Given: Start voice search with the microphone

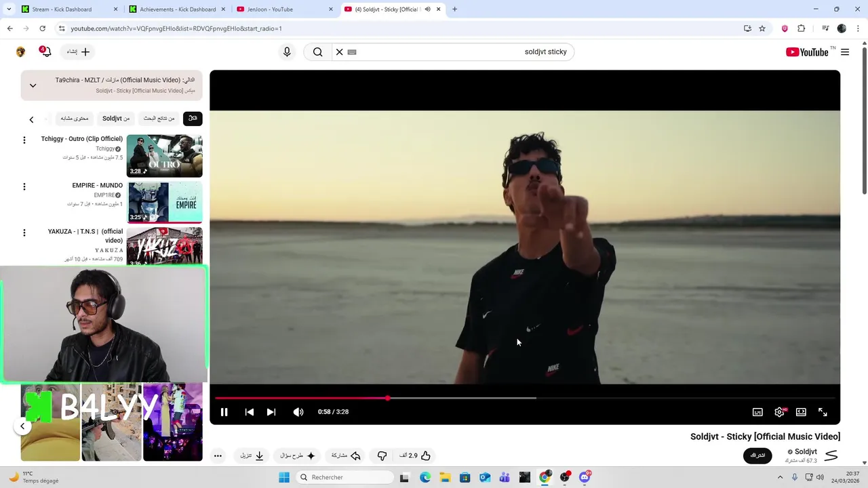Looking at the screenshot, I should (x=287, y=52).
